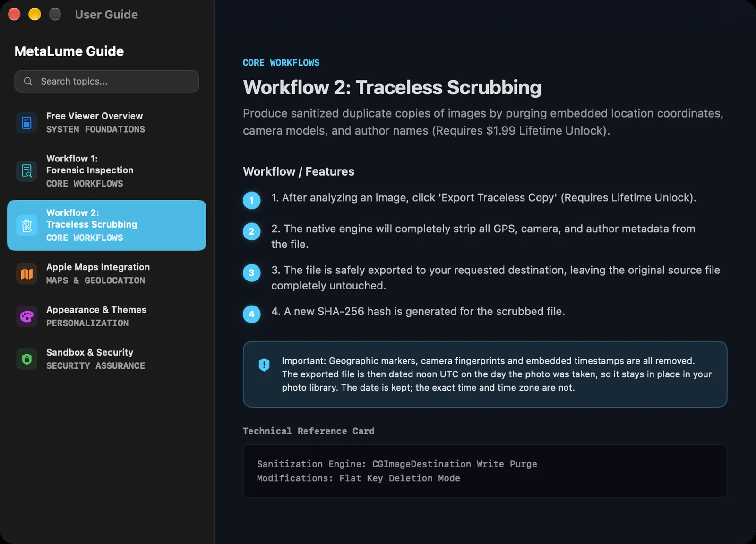Viewport: 756px width, 544px height.
Task: Click the blue CORE WORKFLOWS category label above title
Action: click(x=281, y=63)
